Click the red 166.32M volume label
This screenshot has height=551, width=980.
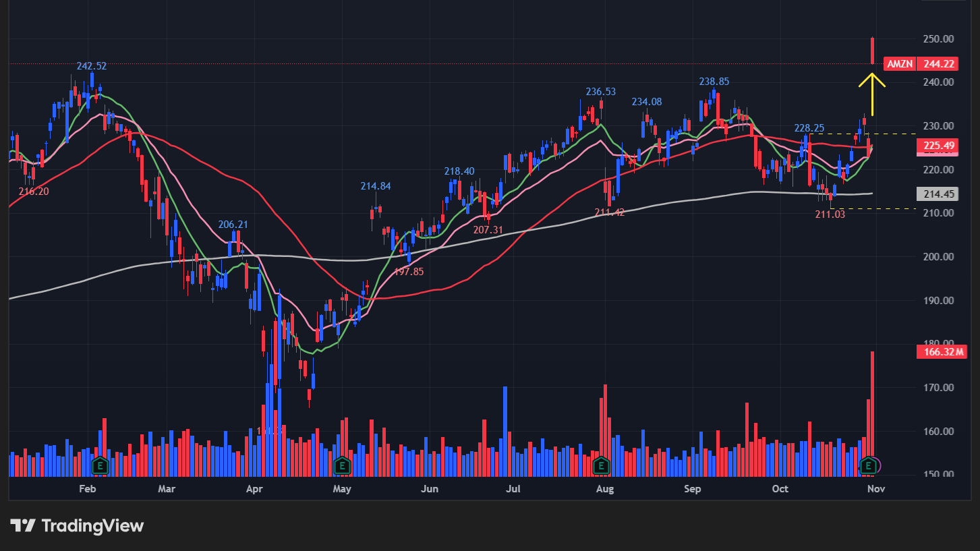(941, 352)
